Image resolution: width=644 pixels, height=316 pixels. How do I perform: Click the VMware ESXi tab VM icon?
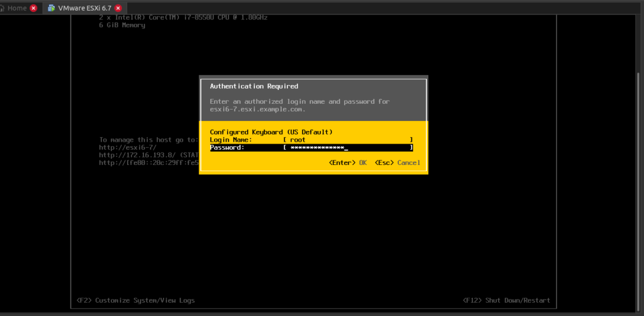click(x=52, y=8)
